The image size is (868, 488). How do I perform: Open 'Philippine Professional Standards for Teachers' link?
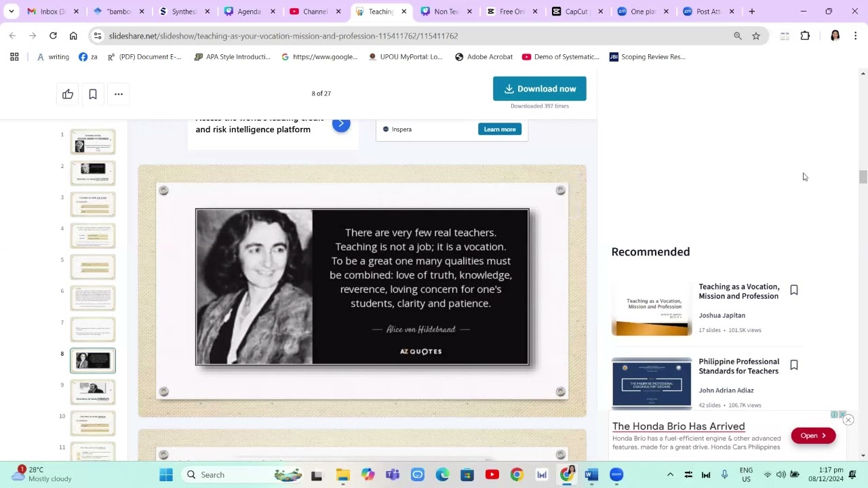pos(739,367)
